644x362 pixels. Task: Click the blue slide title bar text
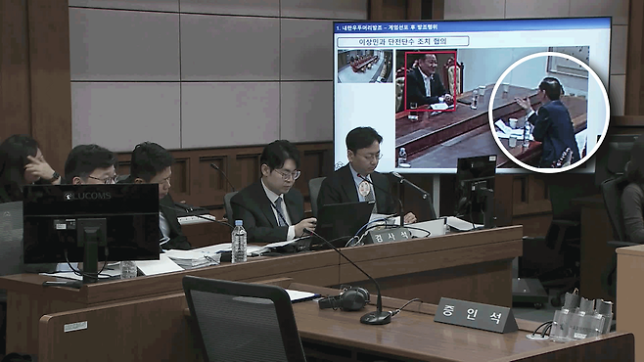(387, 27)
